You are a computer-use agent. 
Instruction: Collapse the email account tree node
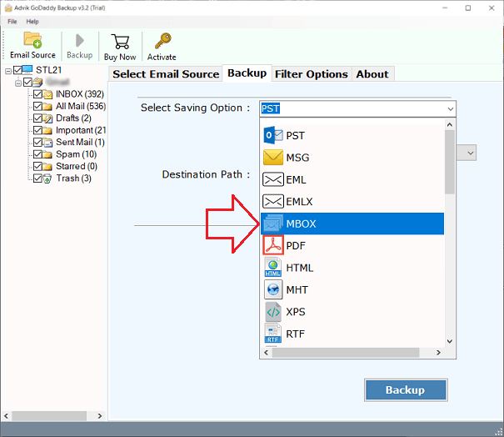(18, 83)
